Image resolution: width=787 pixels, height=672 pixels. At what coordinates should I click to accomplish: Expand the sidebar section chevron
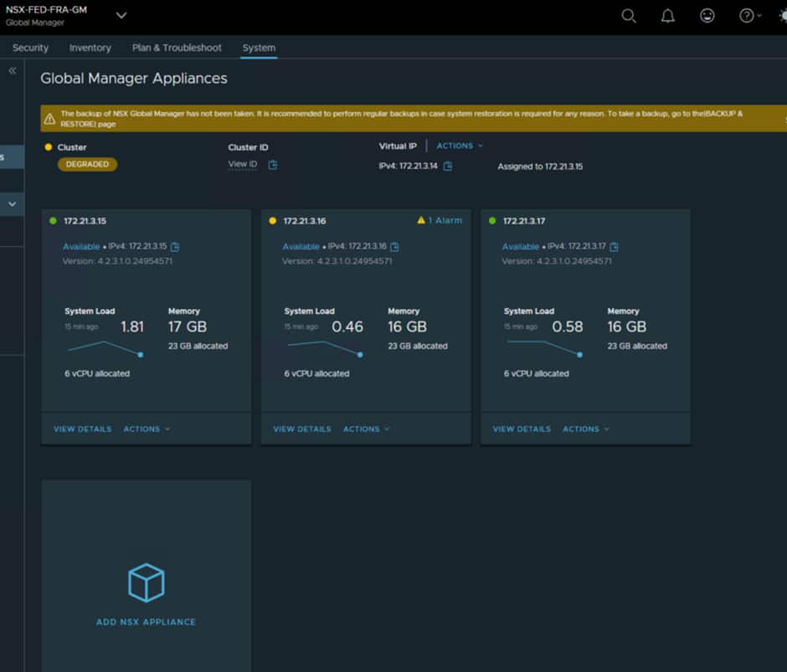pos(12,204)
